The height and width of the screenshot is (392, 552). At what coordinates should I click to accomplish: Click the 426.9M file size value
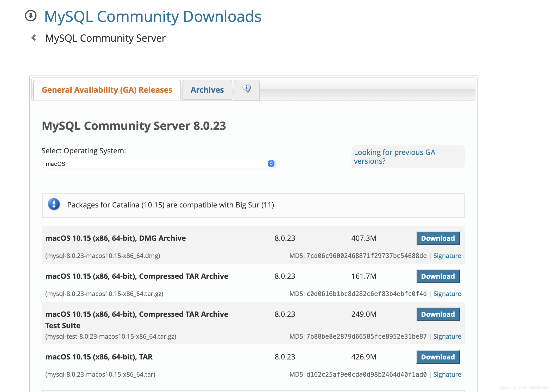point(364,357)
